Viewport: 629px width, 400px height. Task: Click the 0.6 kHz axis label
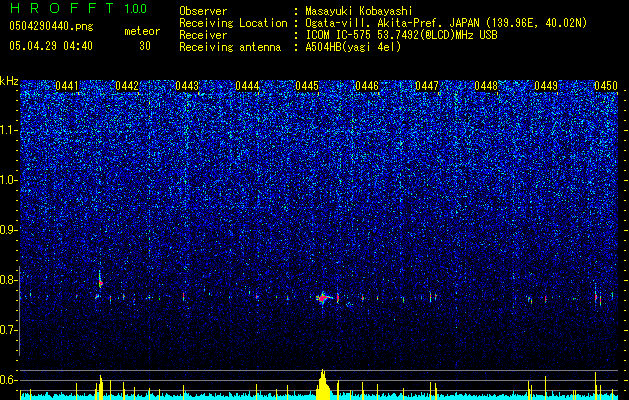point(9,380)
